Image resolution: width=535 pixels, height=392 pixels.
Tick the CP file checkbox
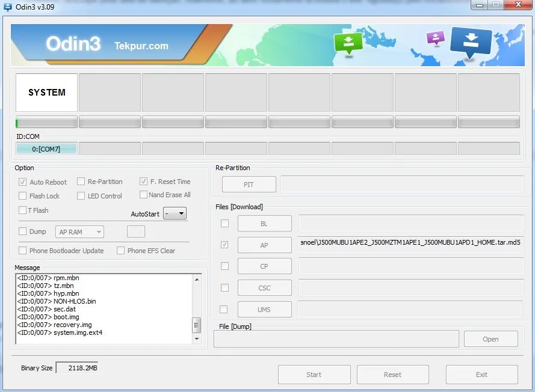click(224, 266)
